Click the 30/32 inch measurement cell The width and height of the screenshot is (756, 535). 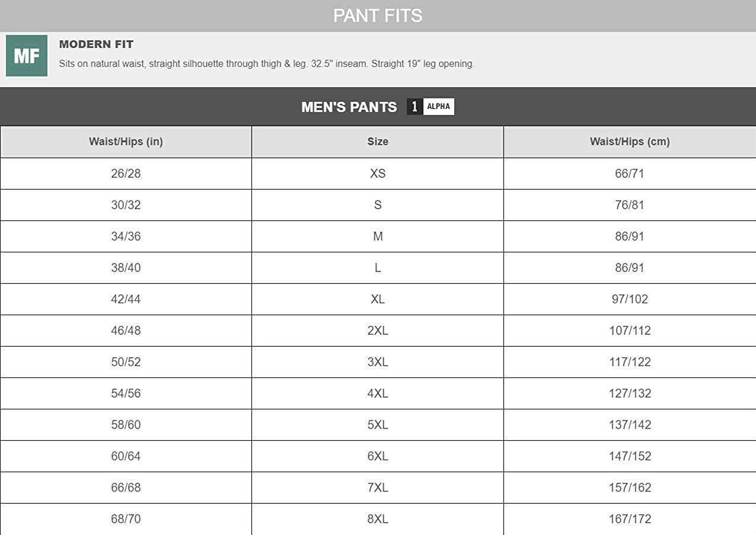(x=126, y=205)
